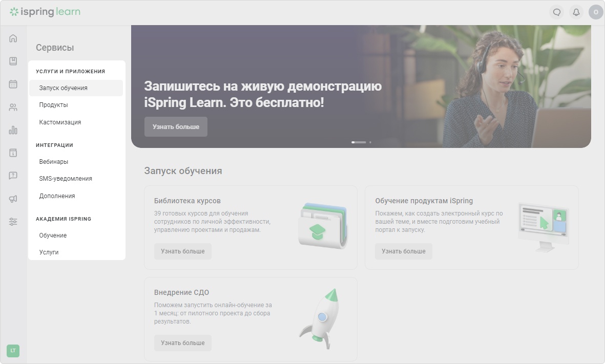Switch to the second banner slide dot
The width and height of the screenshot is (605, 364).
tap(370, 142)
